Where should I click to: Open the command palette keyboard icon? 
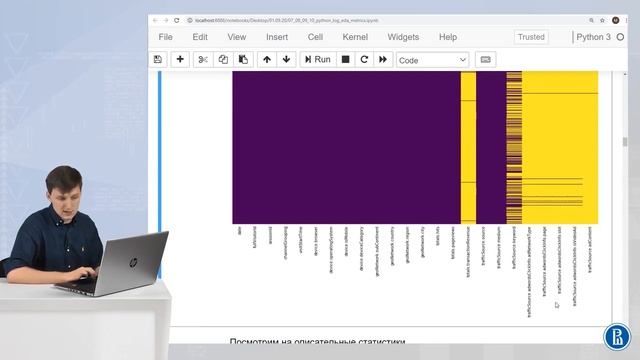tap(485, 60)
